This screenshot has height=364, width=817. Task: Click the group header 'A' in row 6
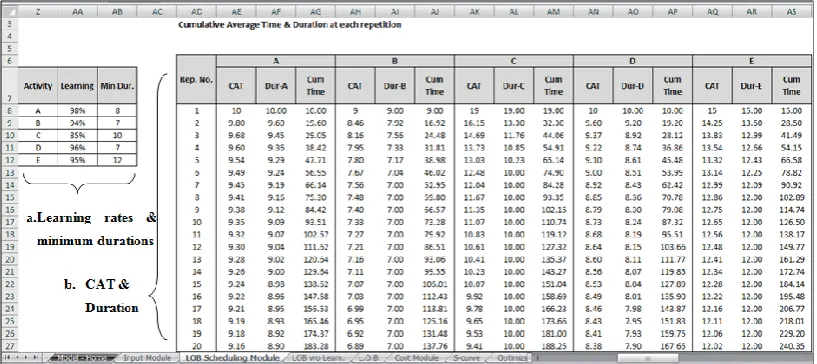[276, 61]
